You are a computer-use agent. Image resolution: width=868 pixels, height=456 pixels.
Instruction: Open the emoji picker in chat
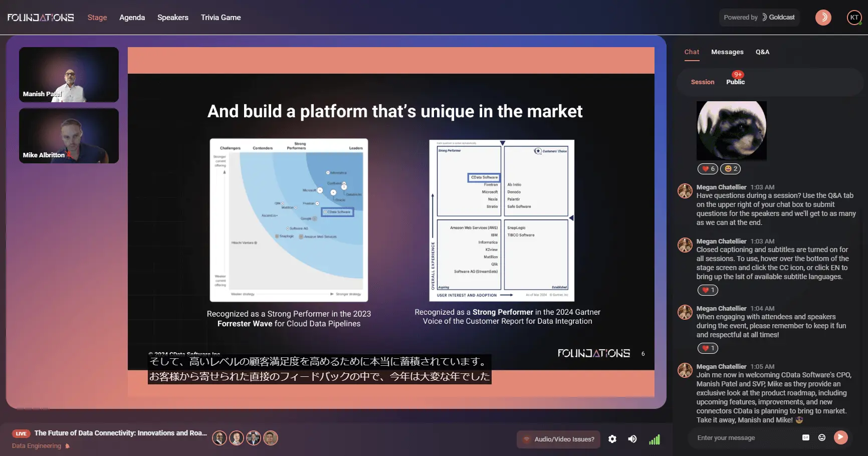[x=822, y=437]
